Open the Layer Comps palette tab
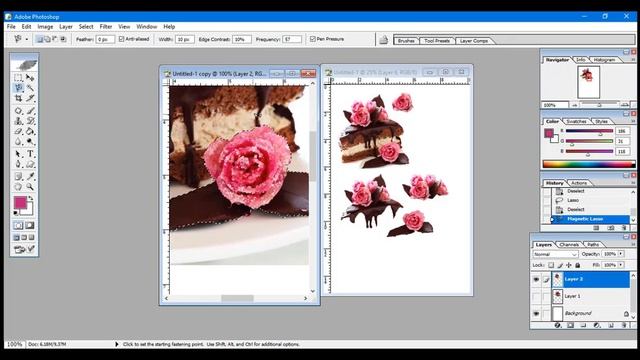Screen dimensions: 640x360 tap(474, 41)
